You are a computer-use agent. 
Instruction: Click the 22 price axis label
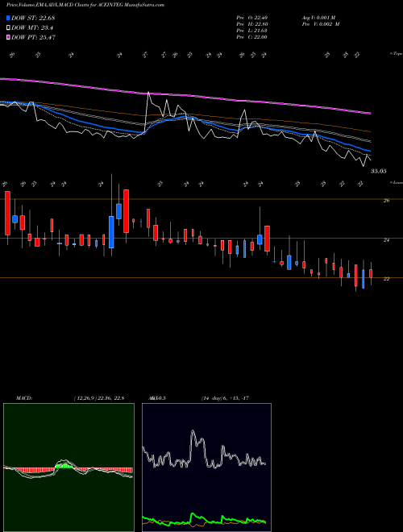click(x=386, y=279)
